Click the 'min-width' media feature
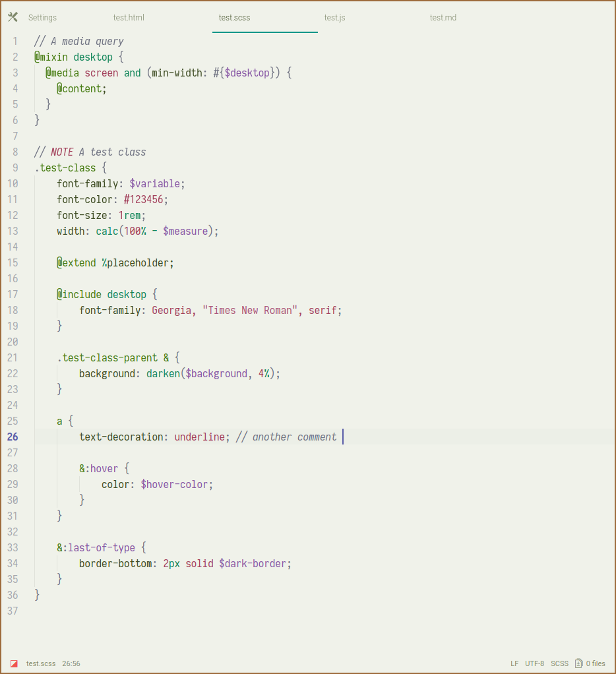The width and height of the screenshot is (616, 674). point(177,73)
